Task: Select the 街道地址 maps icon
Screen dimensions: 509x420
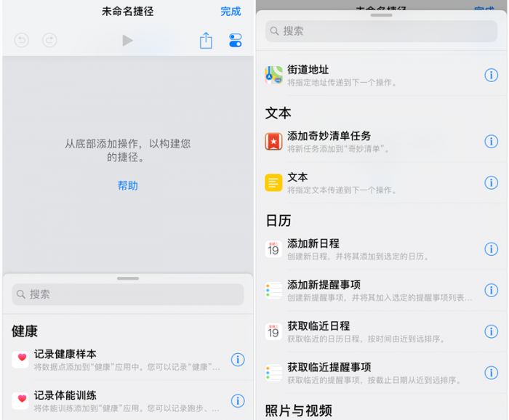Action: [x=273, y=76]
